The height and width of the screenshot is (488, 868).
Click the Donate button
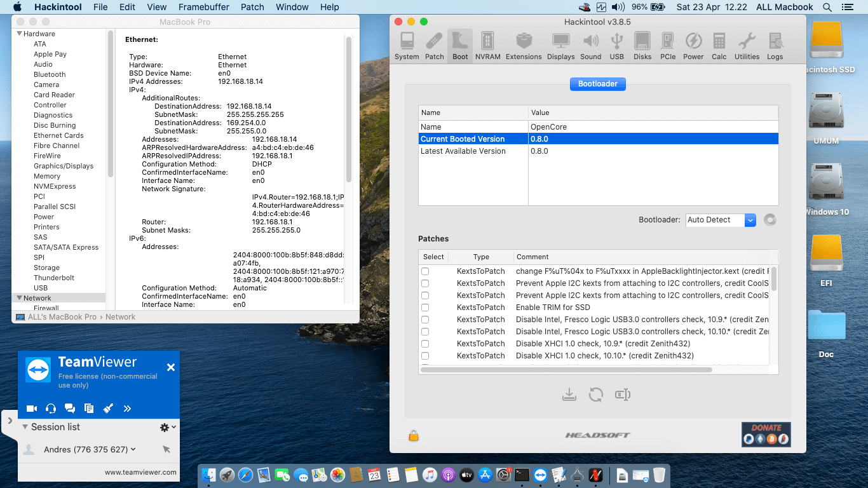coord(766,434)
